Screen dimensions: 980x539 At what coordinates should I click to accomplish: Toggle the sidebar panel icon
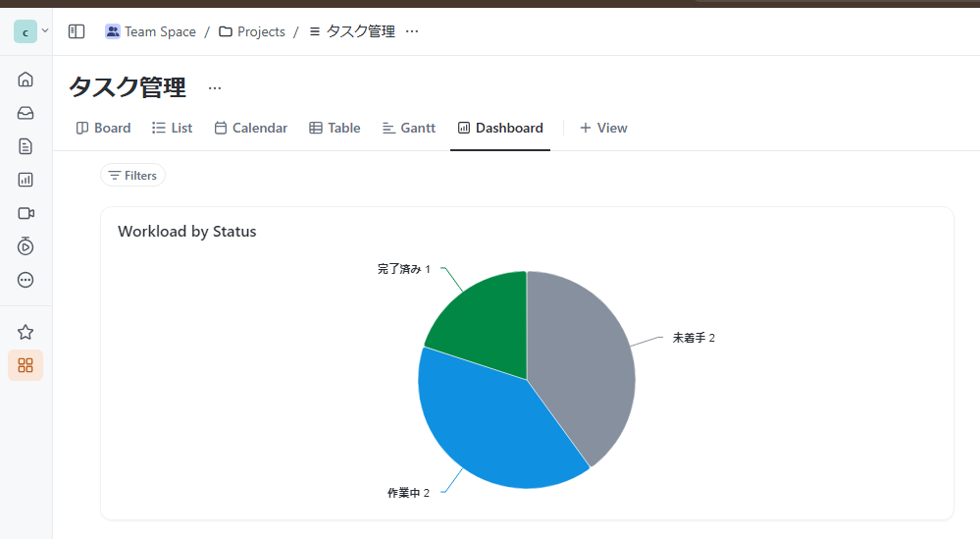click(x=77, y=31)
